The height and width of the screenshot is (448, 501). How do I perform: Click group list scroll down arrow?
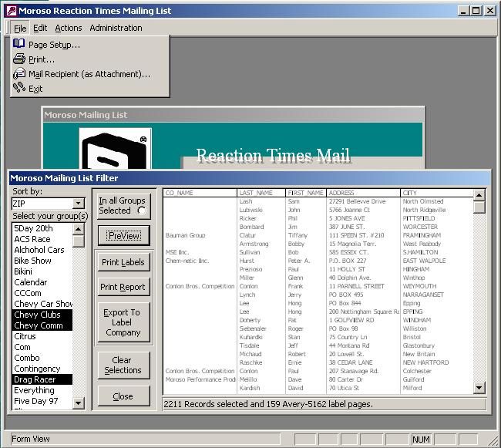coord(79,403)
